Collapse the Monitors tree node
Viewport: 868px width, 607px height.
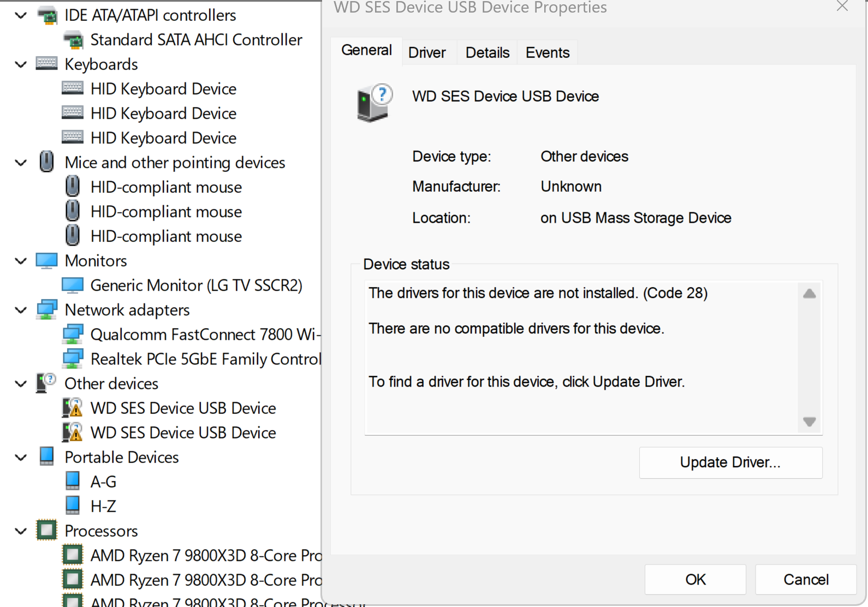tap(21, 261)
